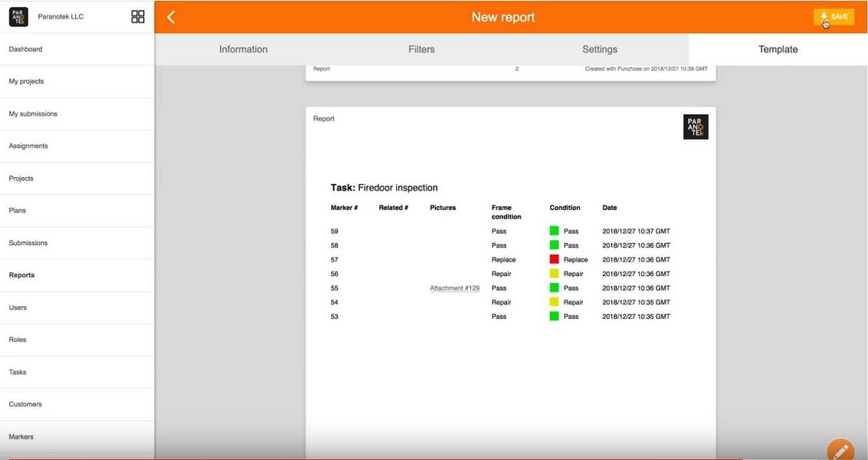The width and height of the screenshot is (868, 460).
Task: Click Repair frame condition for marker 54
Action: pyautogui.click(x=501, y=302)
